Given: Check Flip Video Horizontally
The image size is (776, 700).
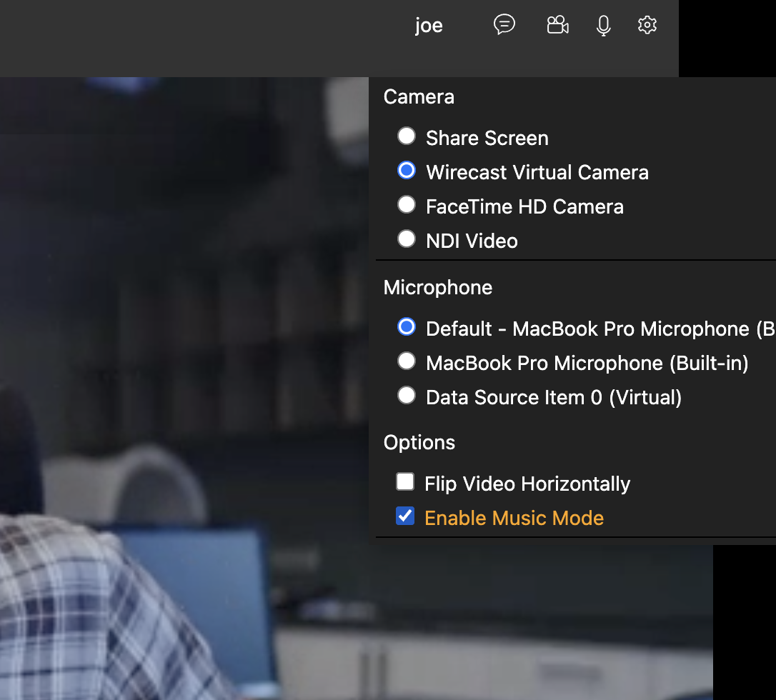Looking at the screenshot, I should [x=405, y=481].
